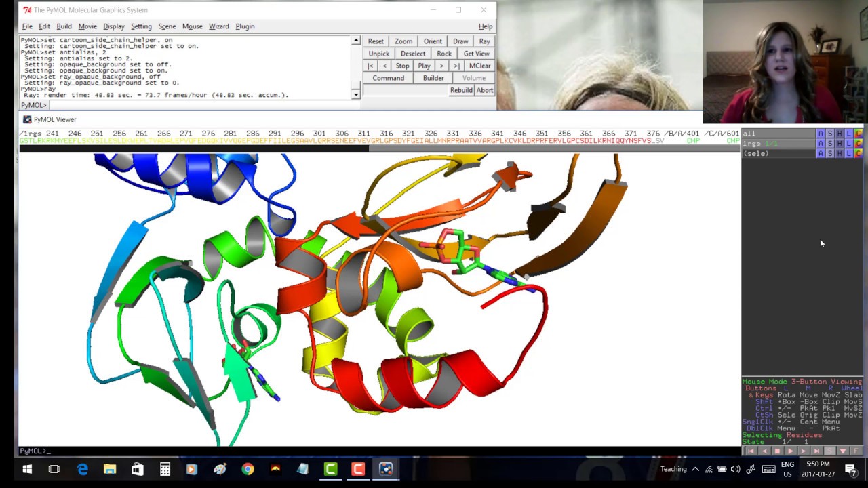Viewport: 868px width, 488px height.
Task: Click the log scrollbar down arrow
Action: 355,94
